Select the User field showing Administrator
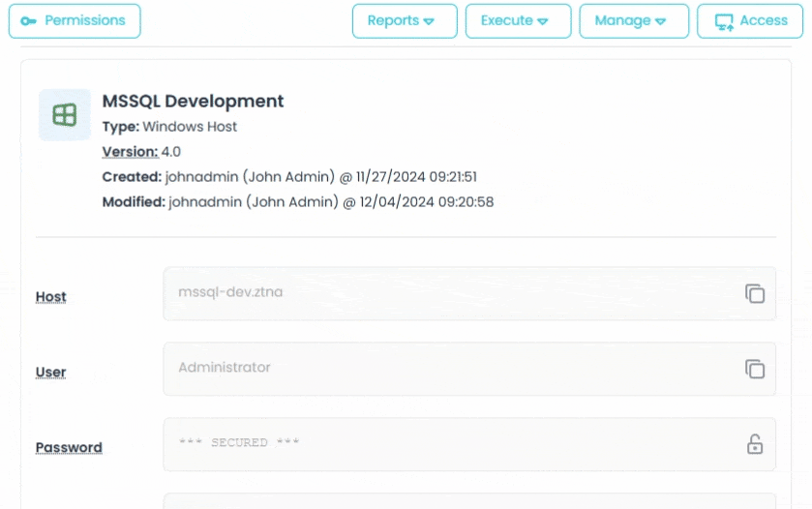 click(445, 369)
